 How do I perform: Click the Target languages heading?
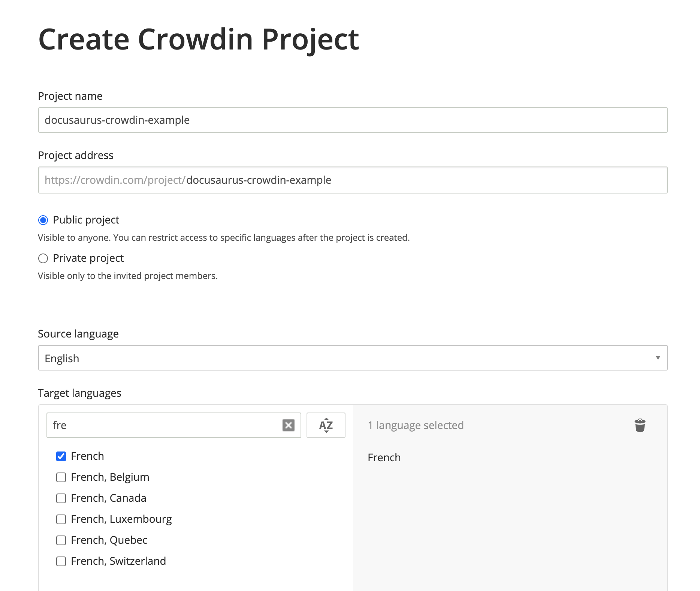(x=79, y=393)
